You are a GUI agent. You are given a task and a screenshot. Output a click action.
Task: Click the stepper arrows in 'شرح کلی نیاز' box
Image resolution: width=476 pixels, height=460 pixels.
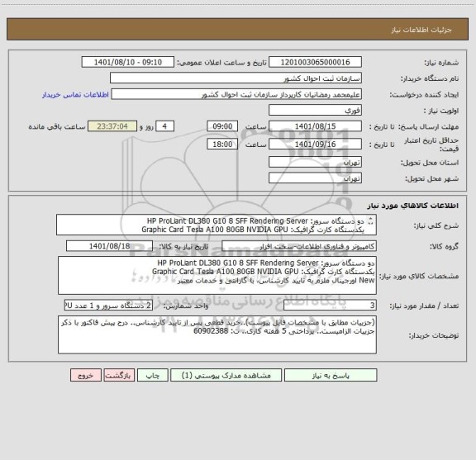[x=370, y=221]
